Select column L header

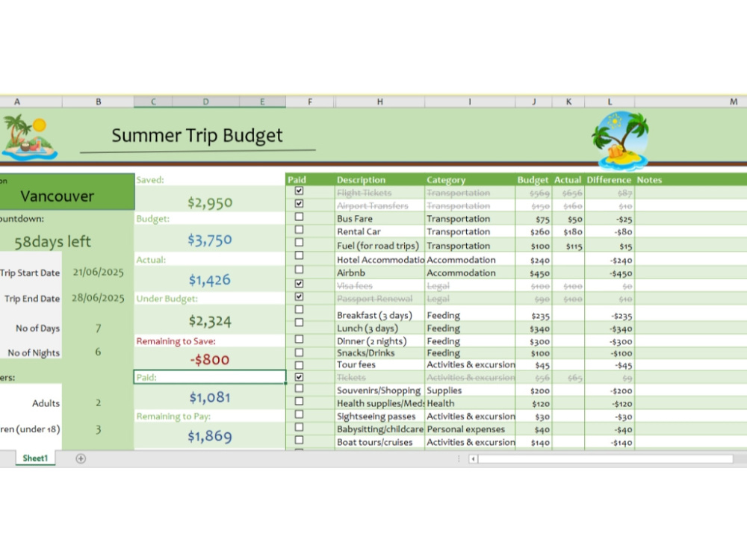point(610,102)
